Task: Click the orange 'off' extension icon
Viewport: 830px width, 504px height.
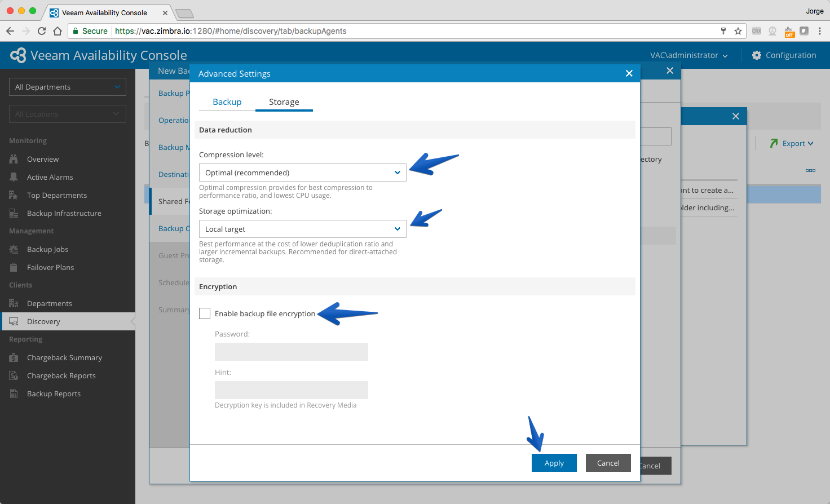Action: (x=789, y=32)
